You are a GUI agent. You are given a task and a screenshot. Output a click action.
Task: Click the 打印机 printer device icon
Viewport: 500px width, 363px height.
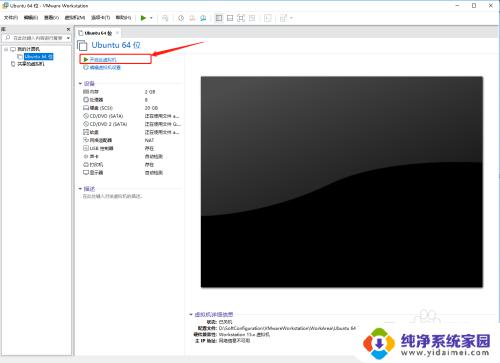(x=86, y=164)
